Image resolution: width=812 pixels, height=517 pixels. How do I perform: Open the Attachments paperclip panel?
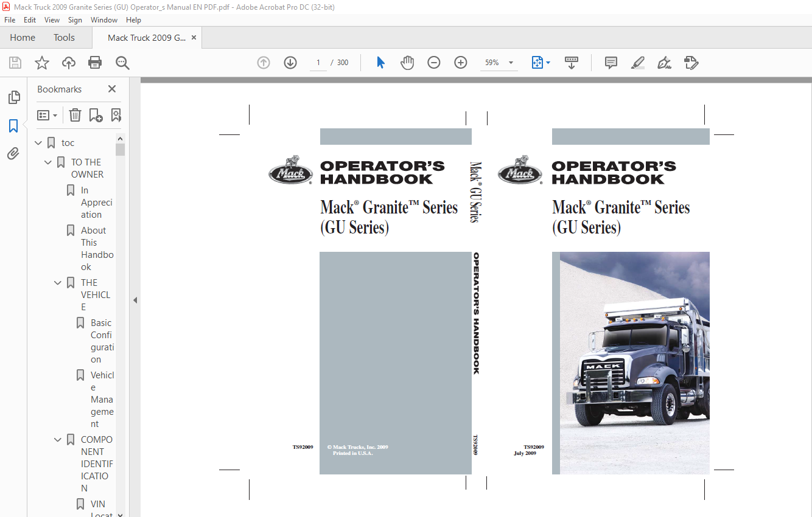(13, 153)
